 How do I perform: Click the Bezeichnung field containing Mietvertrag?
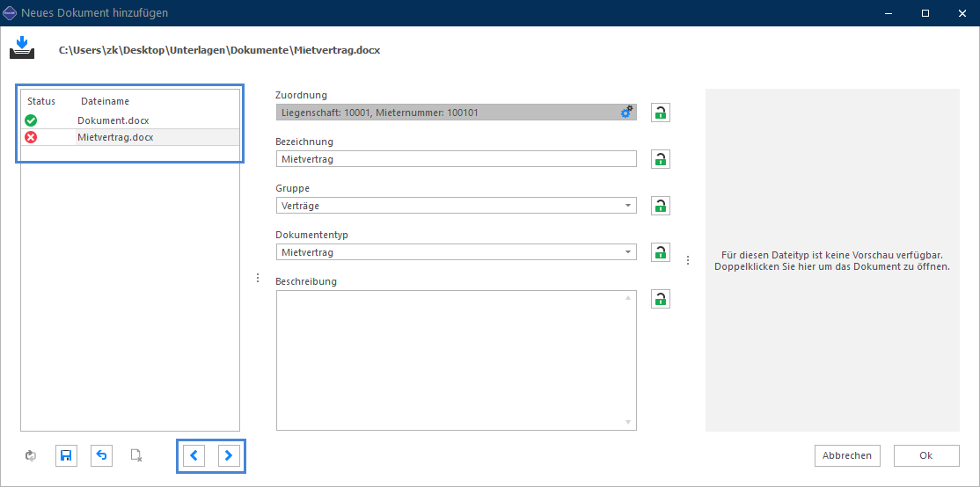pyautogui.click(x=457, y=159)
